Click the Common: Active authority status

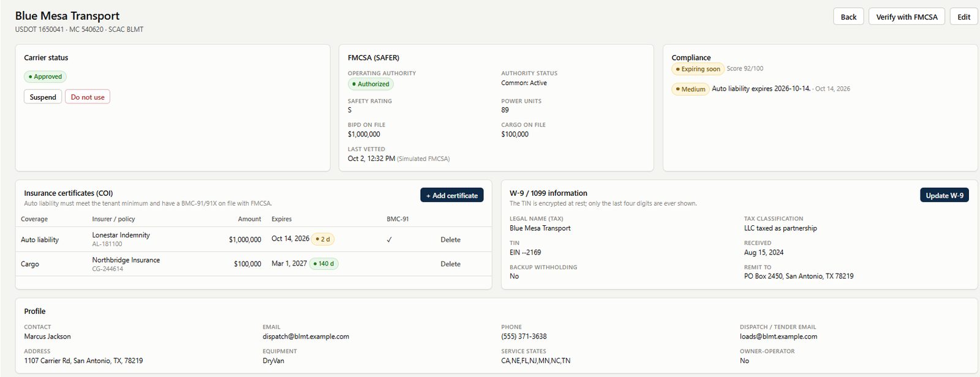pyautogui.click(x=524, y=83)
